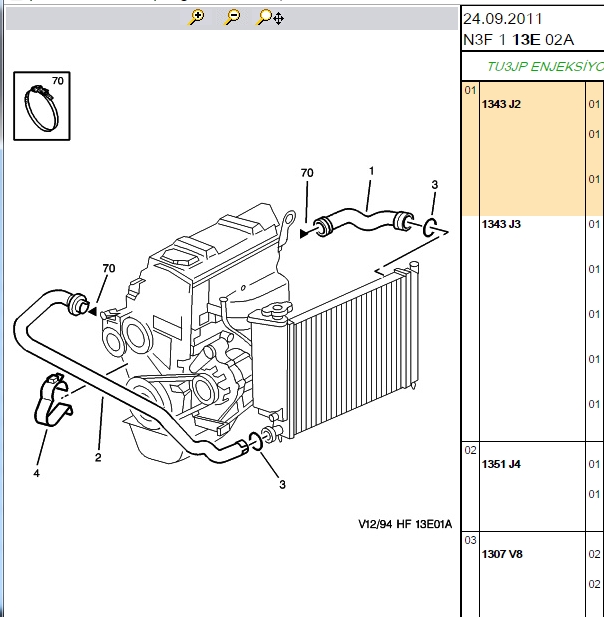The height and width of the screenshot is (617, 604).
Task: Select part number 1343 J2
Action: pyautogui.click(x=501, y=104)
